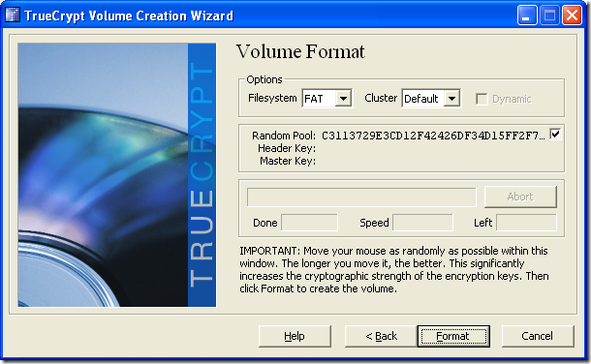Close the TrueCrypt wizard window
The height and width of the screenshot is (364, 591).
point(572,15)
